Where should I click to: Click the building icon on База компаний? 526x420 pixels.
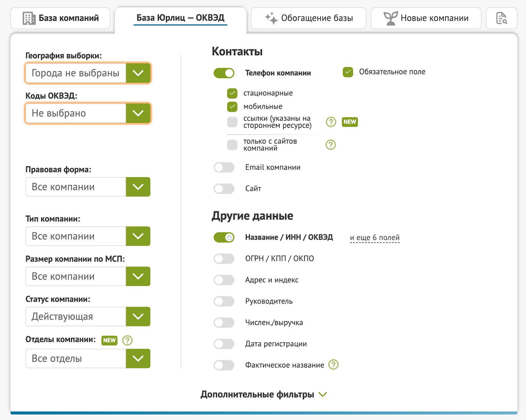pos(29,18)
